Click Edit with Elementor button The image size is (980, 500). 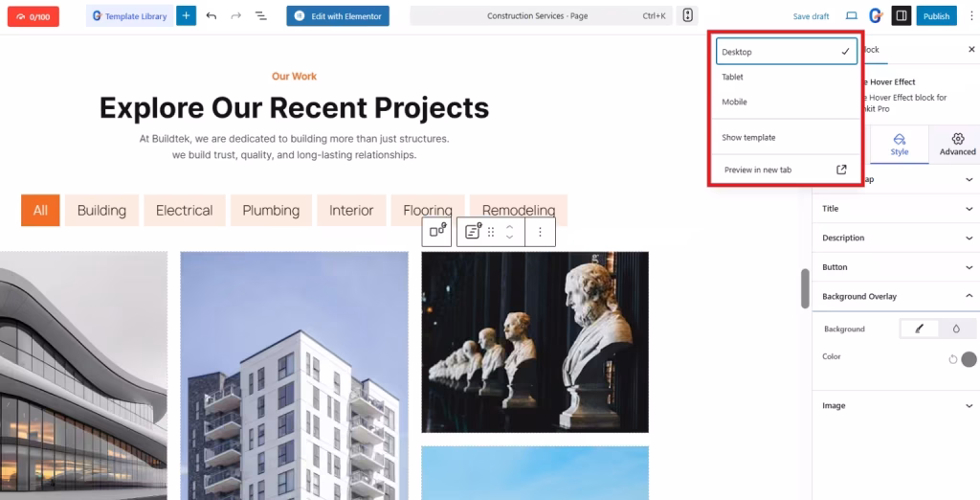[338, 16]
